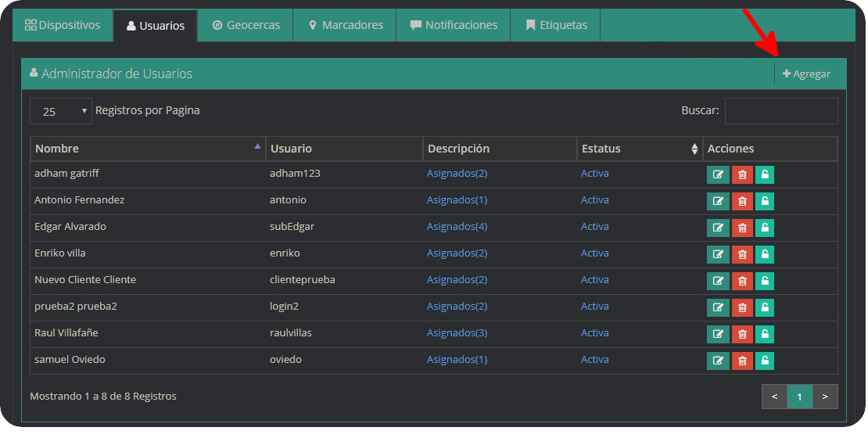Open Asignados(2) for Enriko villa
The height and width of the screenshot is (438, 868).
coord(457,253)
